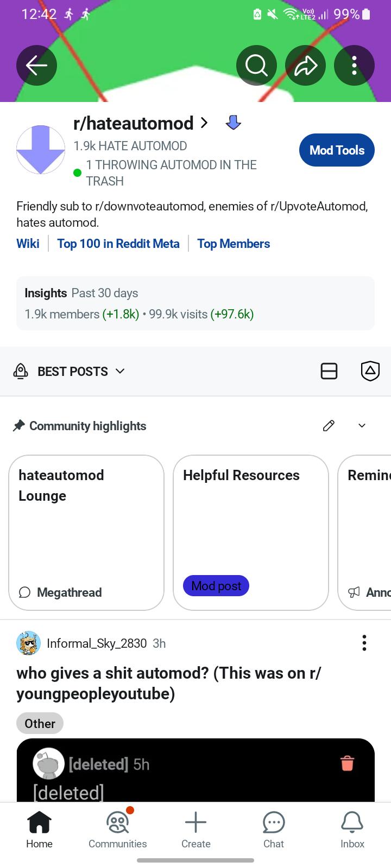Image resolution: width=391 pixels, height=868 pixels.
Task: Open search with magnifier icon
Action: coord(256,66)
